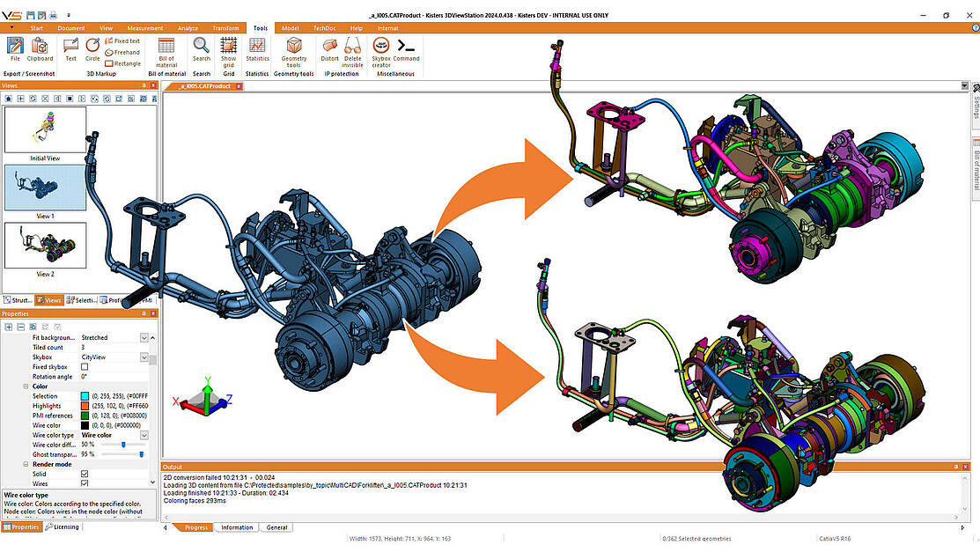Open the Settings side panel tab
Viewport: 980px width, 552px height.
click(x=976, y=107)
